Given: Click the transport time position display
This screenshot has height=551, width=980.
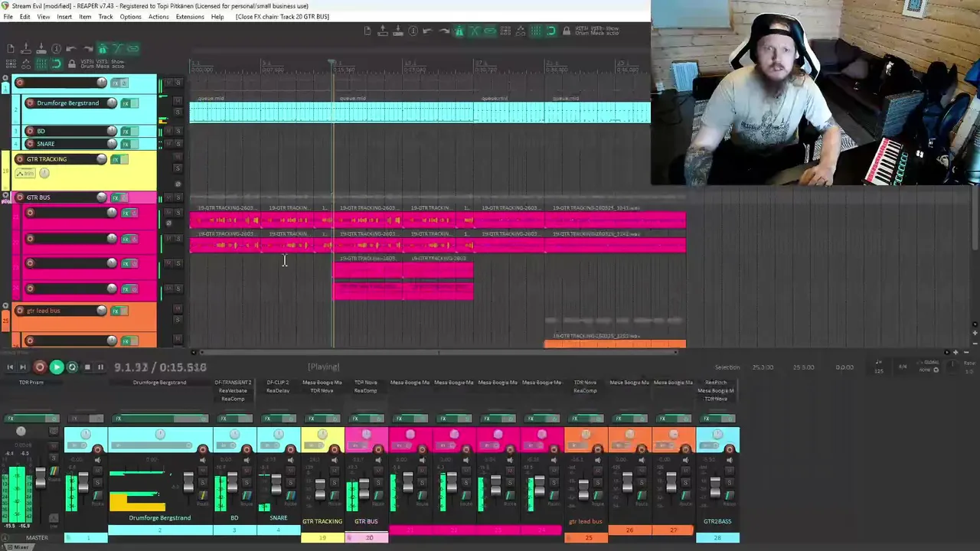Looking at the screenshot, I should (x=160, y=367).
